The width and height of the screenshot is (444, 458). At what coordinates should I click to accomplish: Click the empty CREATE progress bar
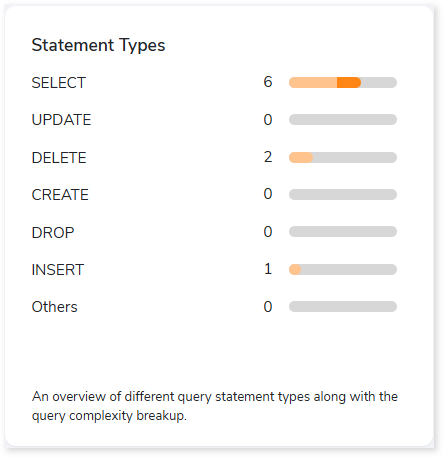(x=343, y=194)
